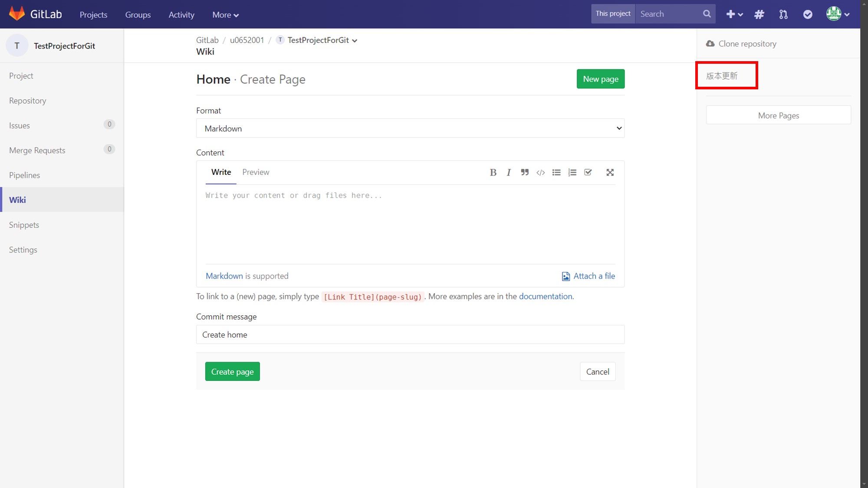Click u0652001 in the breadcrumb
Image resolution: width=868 pixels, height=488 pixels.
pos(247,40)
